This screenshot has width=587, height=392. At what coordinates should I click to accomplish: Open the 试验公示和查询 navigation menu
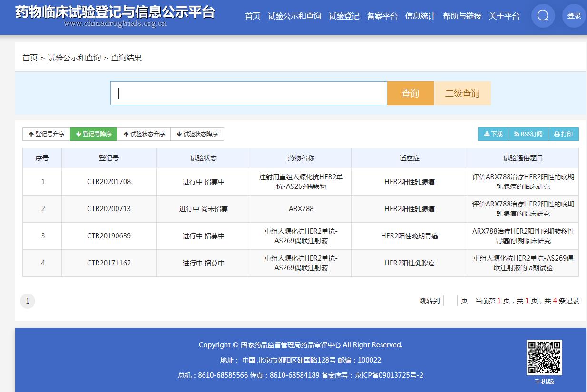(x=294, y=16)
